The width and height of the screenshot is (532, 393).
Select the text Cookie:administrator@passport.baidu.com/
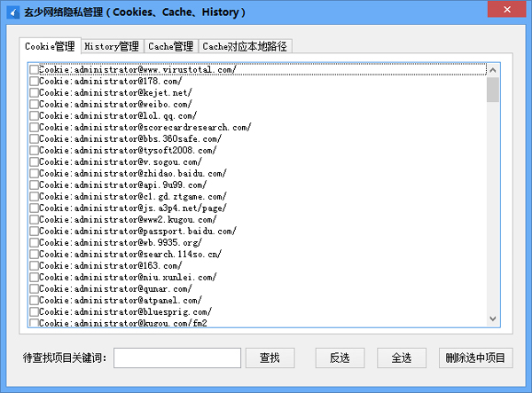pos(137,232)
